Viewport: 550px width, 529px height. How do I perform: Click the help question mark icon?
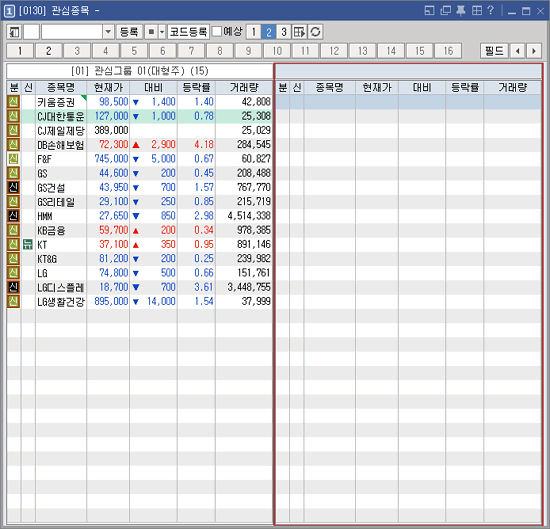tap(491, 11)
